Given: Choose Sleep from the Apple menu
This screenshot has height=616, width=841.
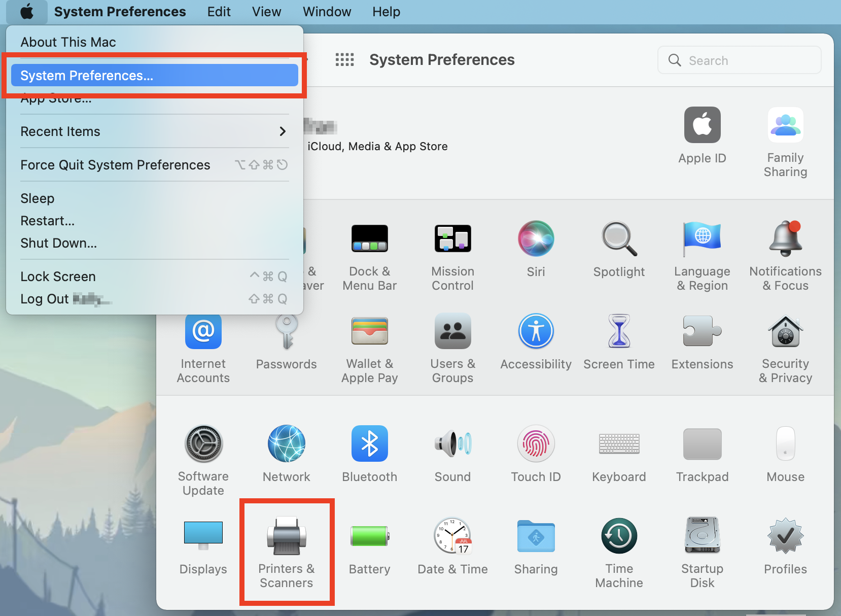Looking at the screenshot, I should click(x=155, y=198).
